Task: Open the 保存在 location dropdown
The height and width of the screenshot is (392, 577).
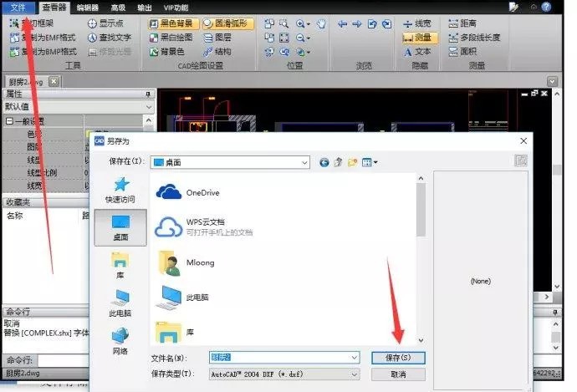Action: [x=304, y=162]
